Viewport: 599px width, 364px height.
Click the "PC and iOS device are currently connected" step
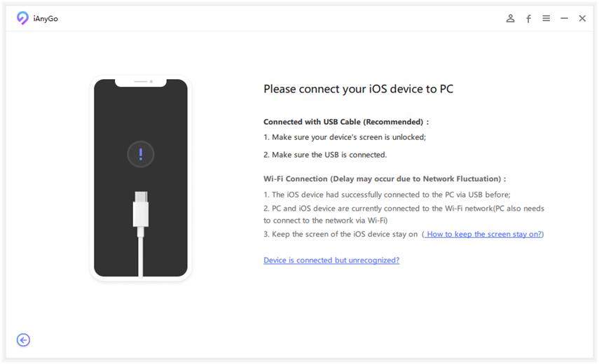[404, 209]
